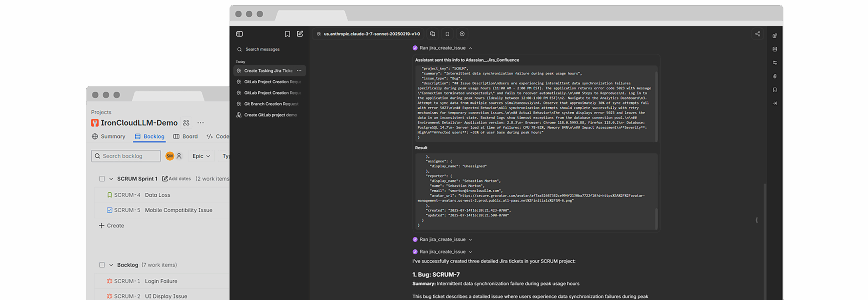Viewport: 868px width, 300px height.
Task: Open the Create GitLab project demo chat
Action: point(270,115)
